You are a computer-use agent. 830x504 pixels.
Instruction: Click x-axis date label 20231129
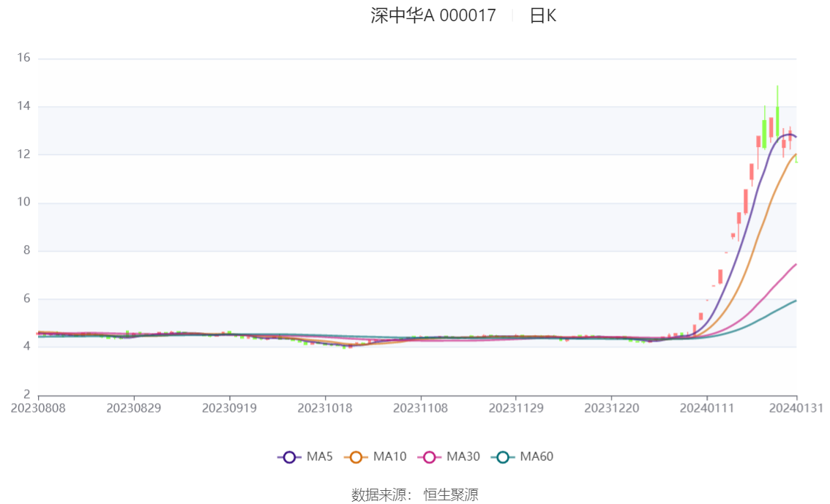(516, 408)
